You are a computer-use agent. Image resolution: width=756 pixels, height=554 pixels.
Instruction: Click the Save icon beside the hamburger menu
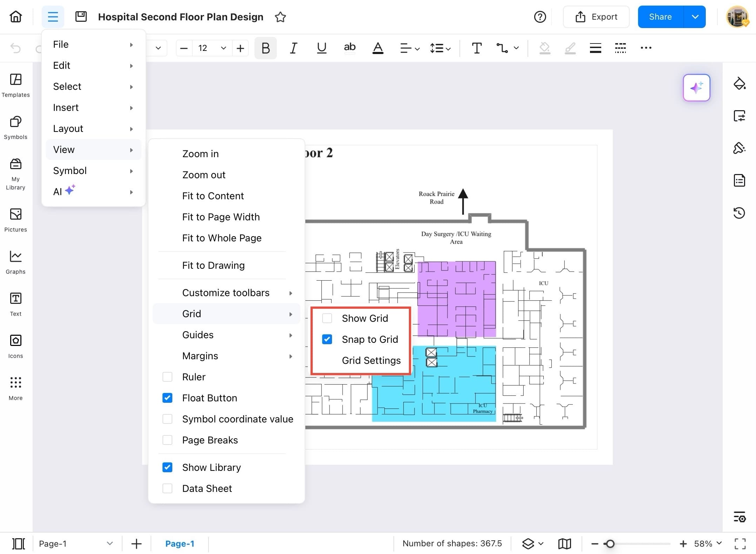81,16
